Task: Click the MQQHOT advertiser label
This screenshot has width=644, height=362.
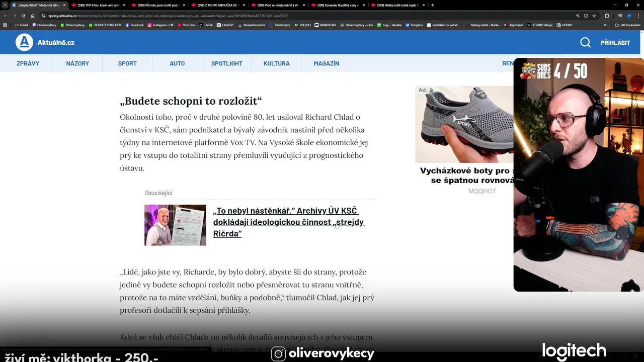Action: [x=482, y=191]
